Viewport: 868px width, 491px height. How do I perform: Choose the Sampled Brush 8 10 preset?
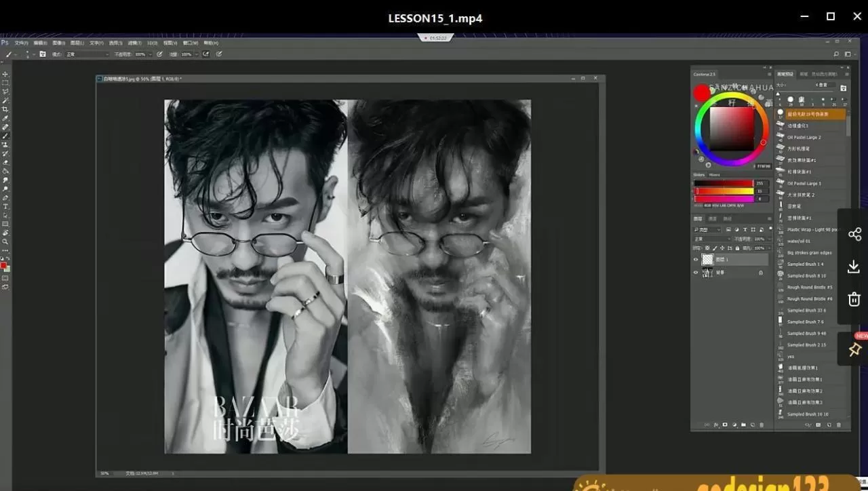[x=806, y=276]
